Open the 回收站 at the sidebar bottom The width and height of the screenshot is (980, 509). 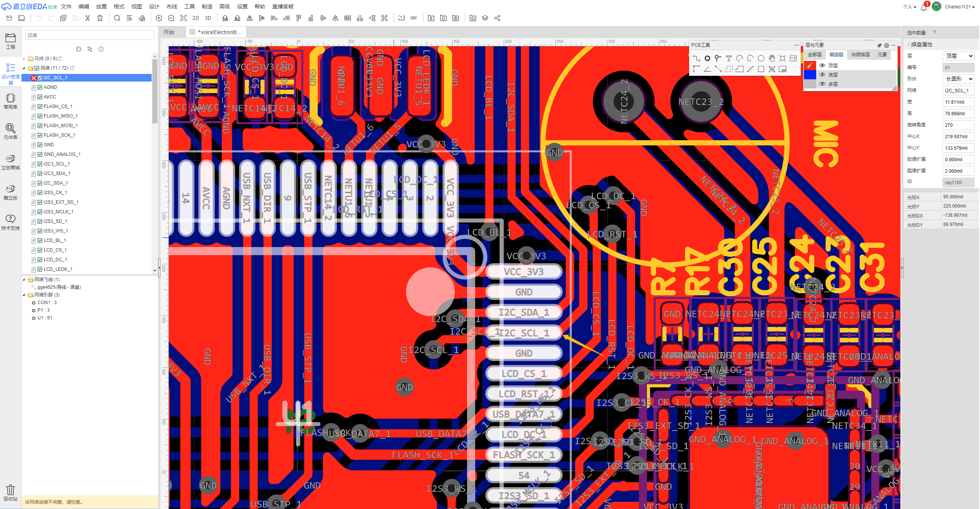click(10, 493)
